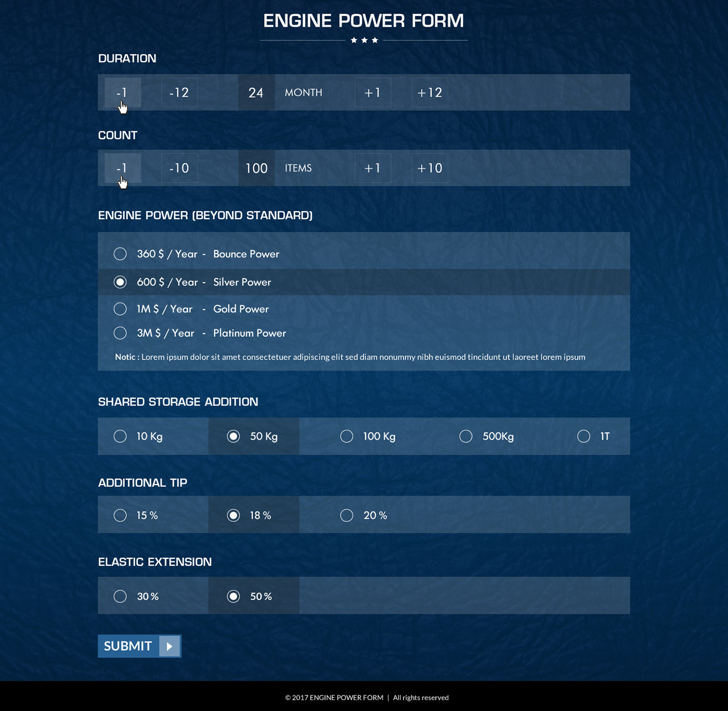Submit the engine power form
This screenshot has height=711, width=728.
tap(139, 646)
